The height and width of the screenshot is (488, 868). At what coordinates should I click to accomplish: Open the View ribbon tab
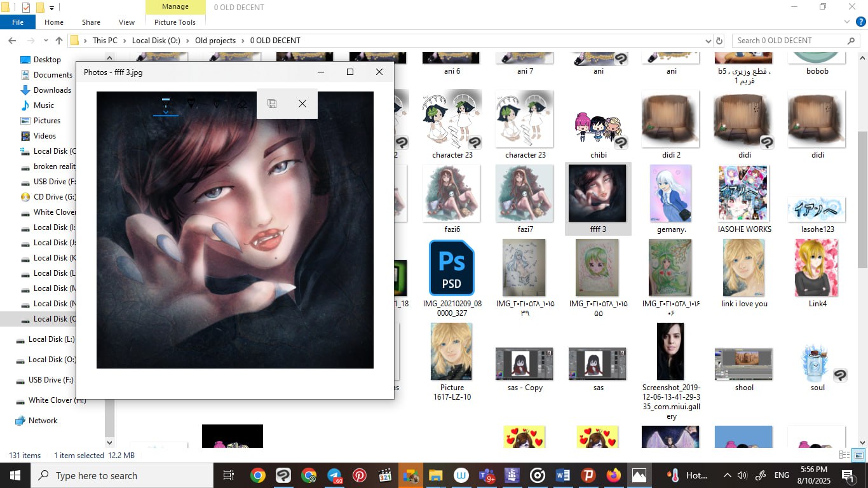pos(126,22)
